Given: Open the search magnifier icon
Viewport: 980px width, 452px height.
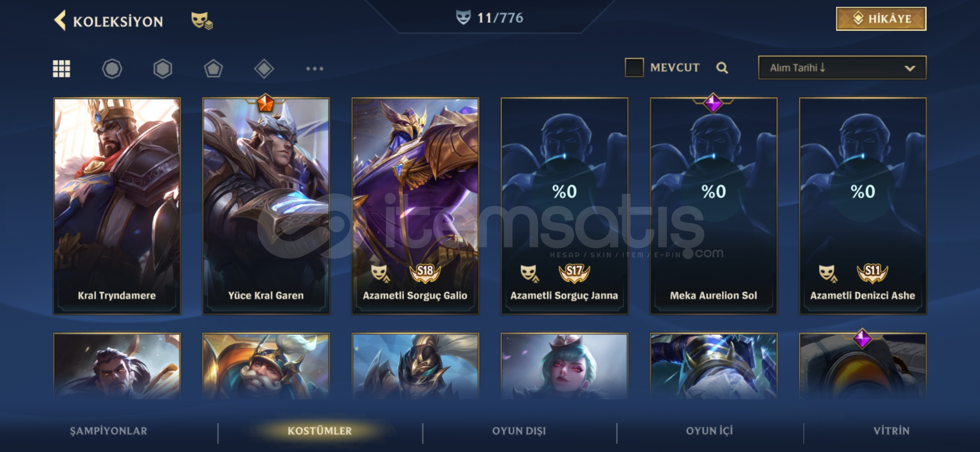Looking at the screenshot, I should 722,68.
